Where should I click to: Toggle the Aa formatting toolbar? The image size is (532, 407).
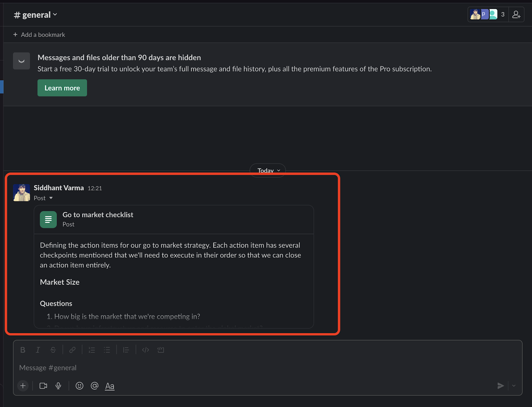pyautogui.click(x=110, y=386)
